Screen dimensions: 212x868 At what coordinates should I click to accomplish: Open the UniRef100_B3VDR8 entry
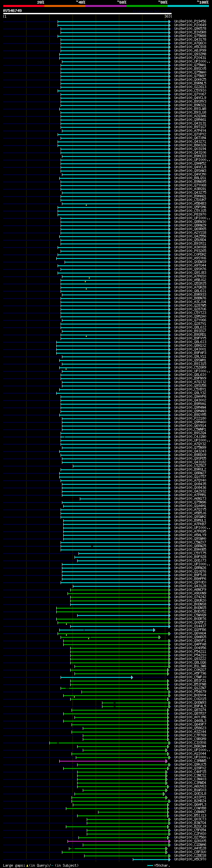coord(190,32)
